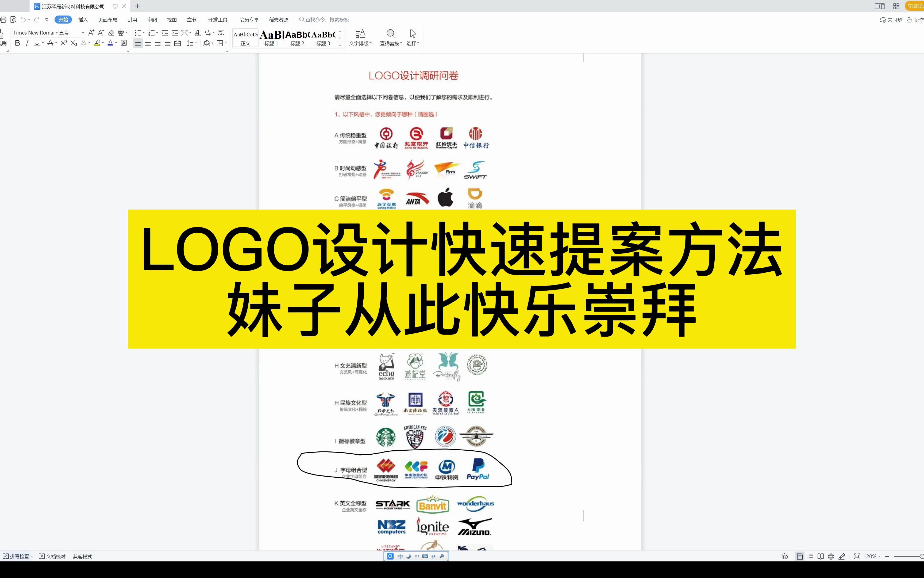924x578 pixels.
Task: Open the borders dropdown arrow
Action: point(226,43)
